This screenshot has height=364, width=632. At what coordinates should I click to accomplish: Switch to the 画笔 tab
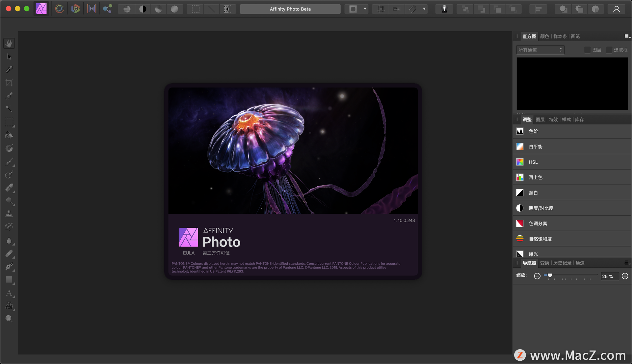pyautogui.click(x=575, y=37)
